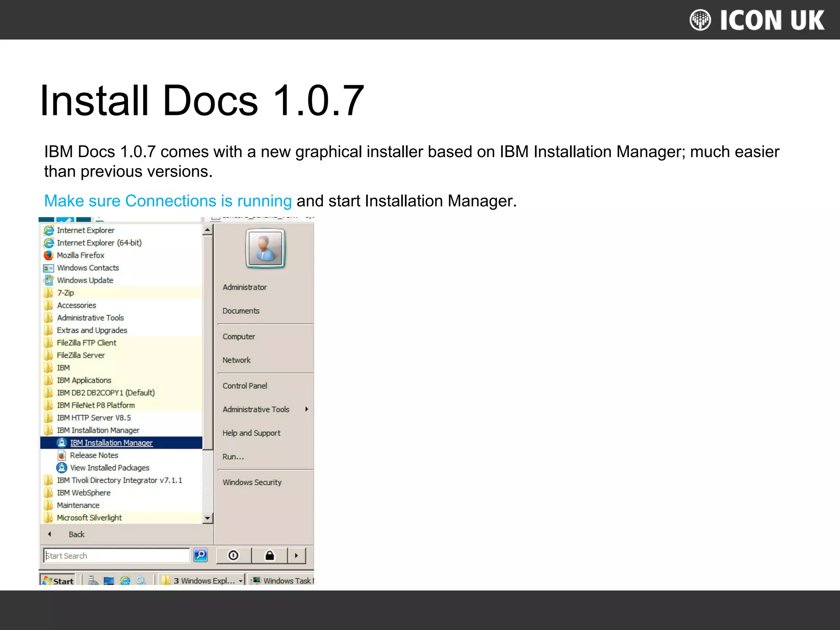Viewport: 840px width, 630px height.
Task: Click programs list scroll down arrow
Action: tap(208, 518)
